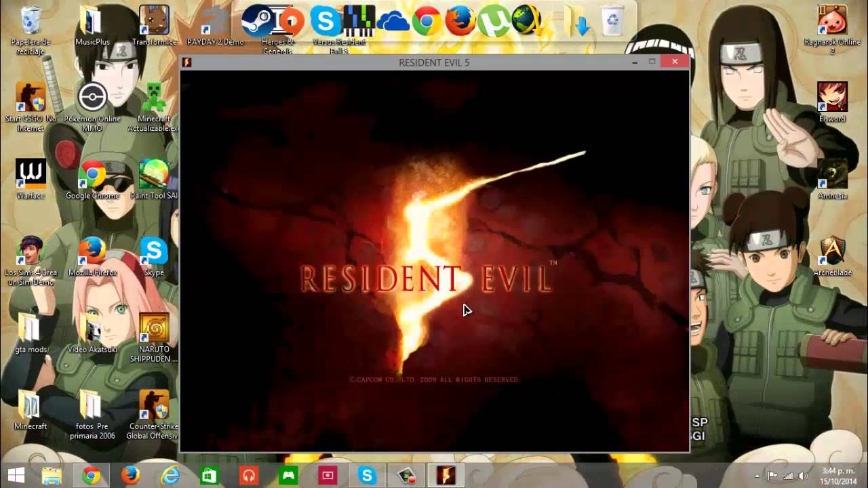Open the MusicPlus desktop folder
This screenshot has height=488, width=868.
coord(92,27)
